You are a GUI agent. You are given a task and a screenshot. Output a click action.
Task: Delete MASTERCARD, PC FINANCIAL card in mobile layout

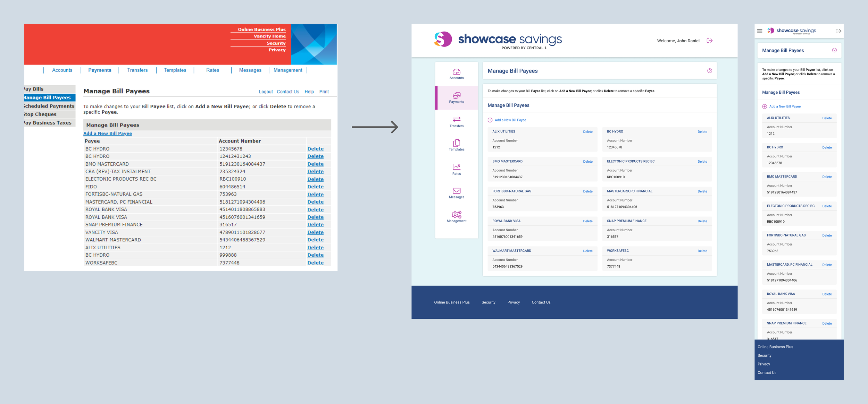click(x=827, y=265)
